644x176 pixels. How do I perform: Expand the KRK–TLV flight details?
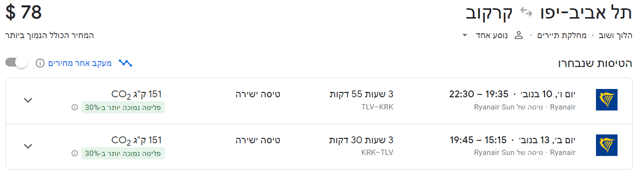tap(28, 146)
